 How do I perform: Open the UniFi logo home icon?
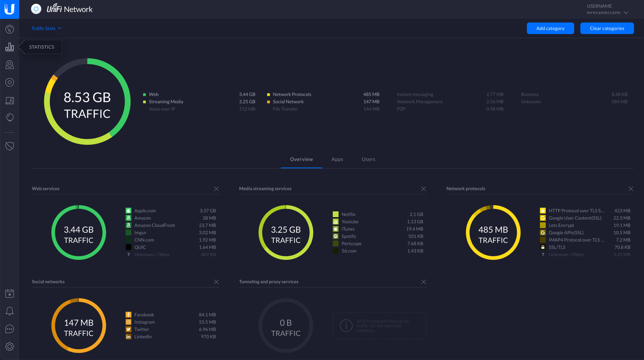(10, 9)
